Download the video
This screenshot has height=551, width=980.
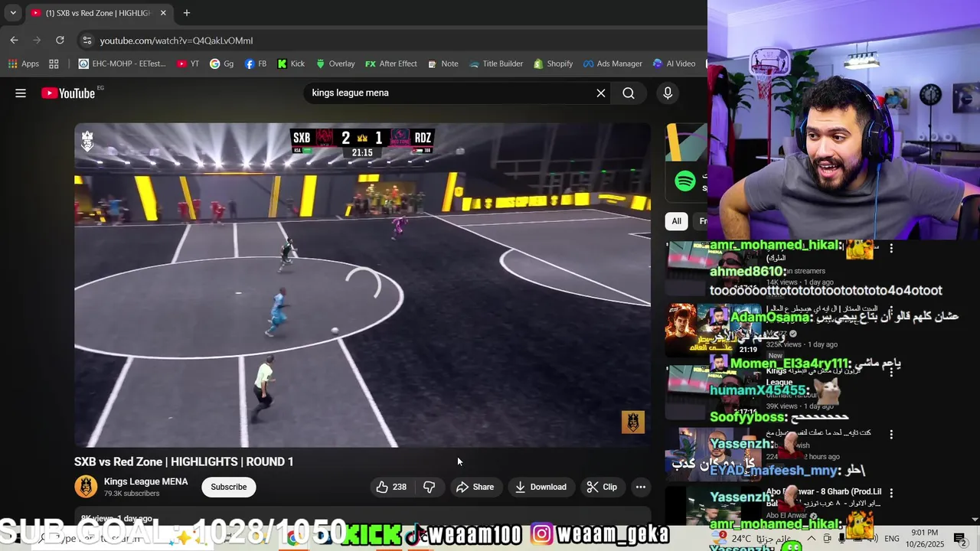[x=541, y=487]
